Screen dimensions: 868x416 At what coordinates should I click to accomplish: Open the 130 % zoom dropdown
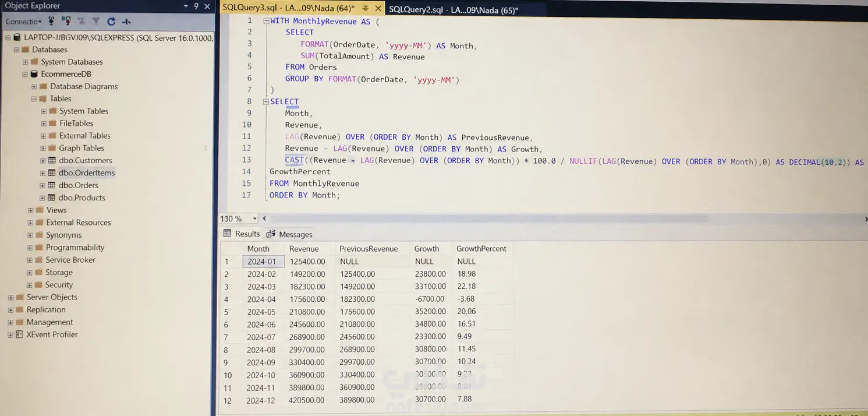254,218
